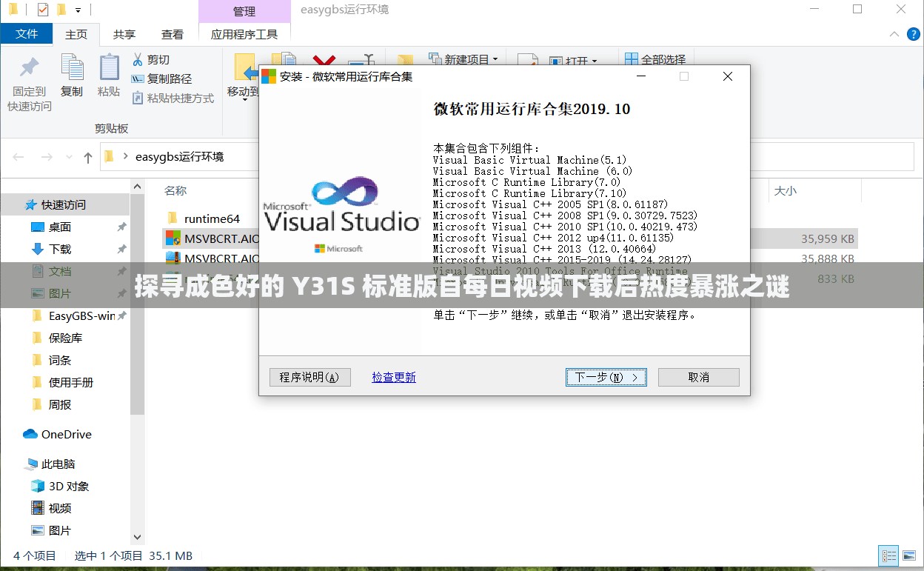Switch to the 主页 ribbon tab
The width and height of the screenshot is (924, 571).
pos(76,34)
